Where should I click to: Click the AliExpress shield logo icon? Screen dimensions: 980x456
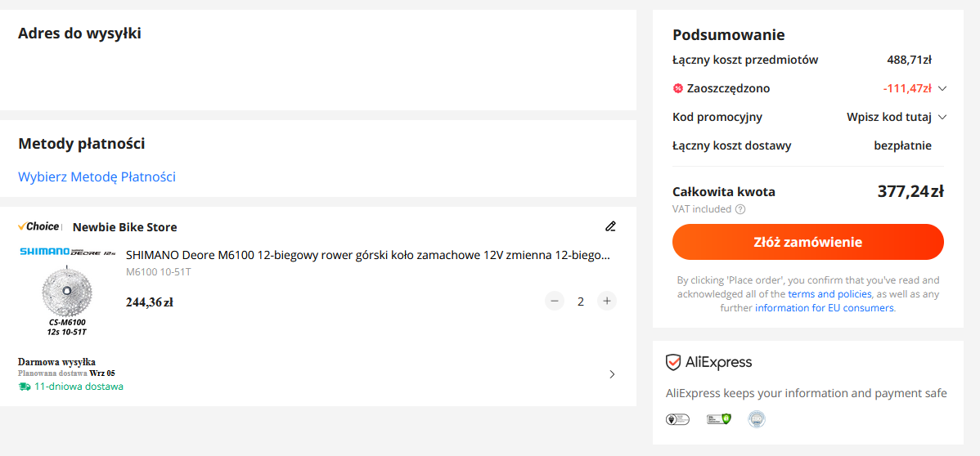tap(673, 362)
